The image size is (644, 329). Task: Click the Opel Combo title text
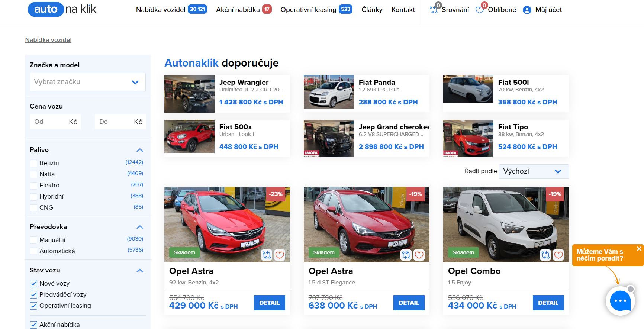click(474, 271)
